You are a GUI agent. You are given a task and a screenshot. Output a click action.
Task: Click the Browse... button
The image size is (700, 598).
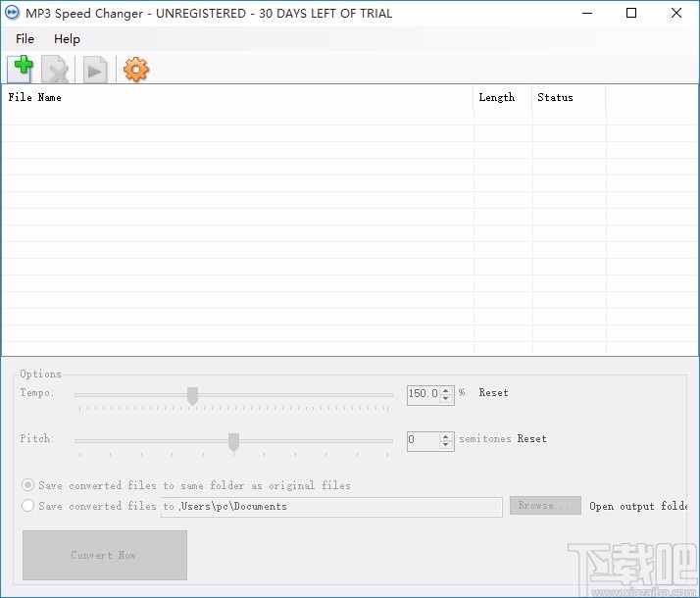545,506
